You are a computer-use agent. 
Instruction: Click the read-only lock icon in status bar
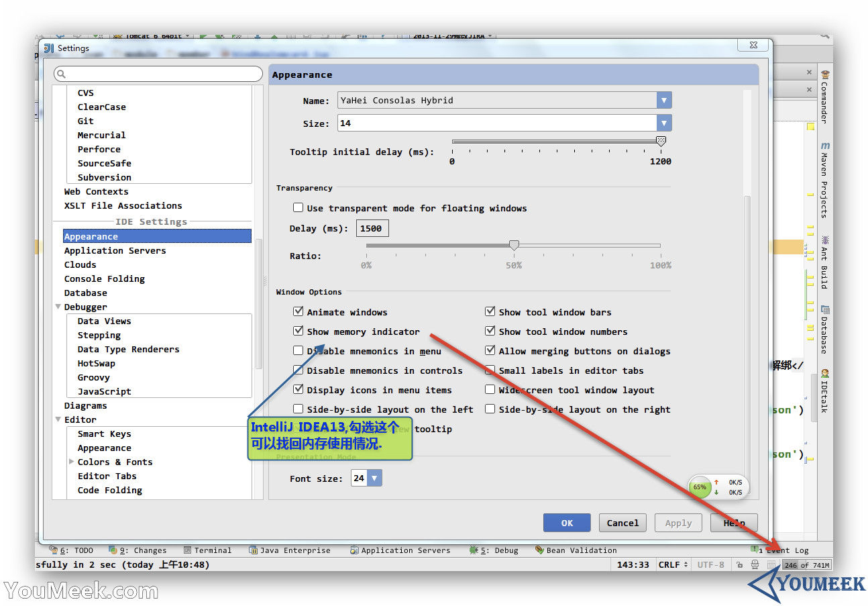coord(739,565)
